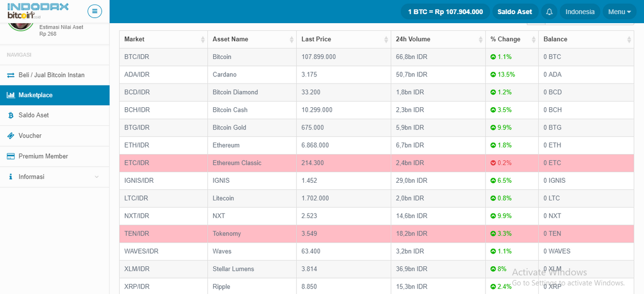Open Beli / Jual Bitcoin Instan menu item
644x294 pixels.
pyautogui.click(x=54, y=75)
